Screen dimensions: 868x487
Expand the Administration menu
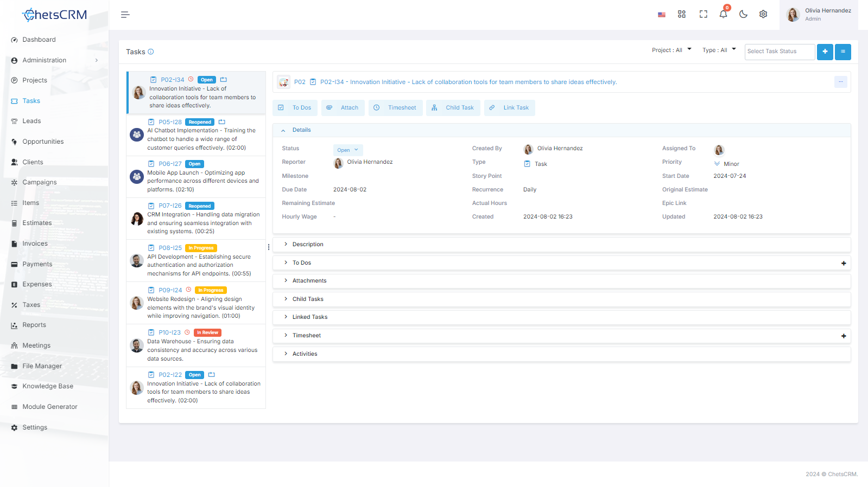click(x=54, y=60)
